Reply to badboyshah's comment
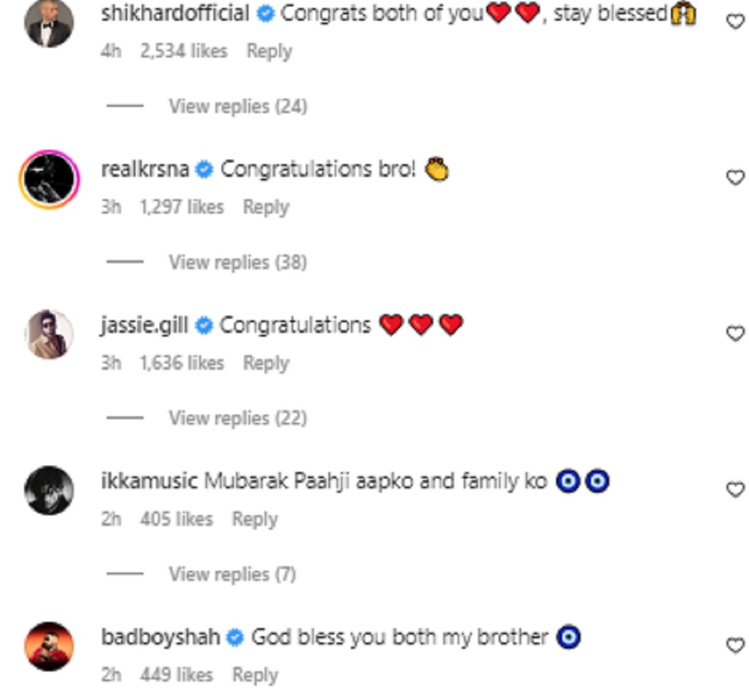 (x=255, y=675)
